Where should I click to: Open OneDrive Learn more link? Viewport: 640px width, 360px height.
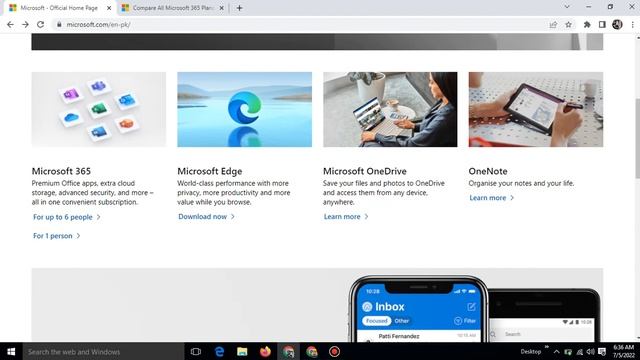pyautogui.click(x=346, y=217)
